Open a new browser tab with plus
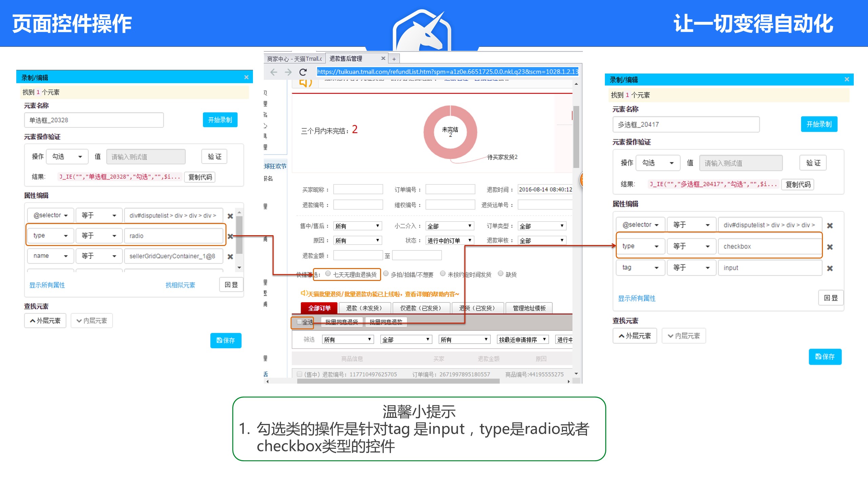This screenshot has width=868, height=488. (394, 59)
